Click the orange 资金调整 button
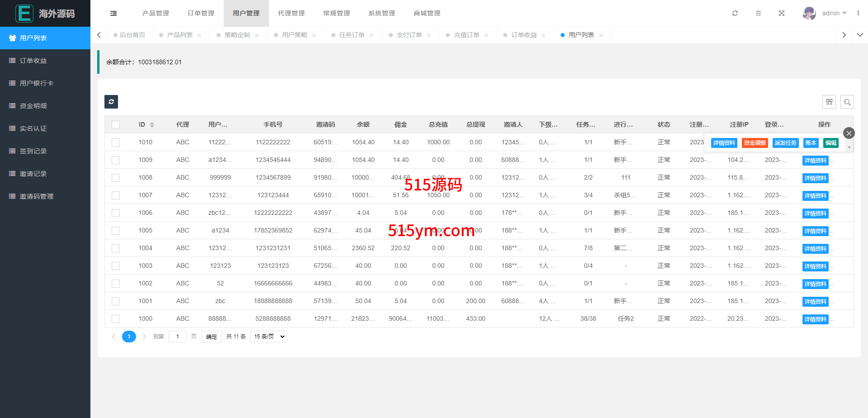The width and height of the screenshot is (868, 418). click(x=755, y=143)
